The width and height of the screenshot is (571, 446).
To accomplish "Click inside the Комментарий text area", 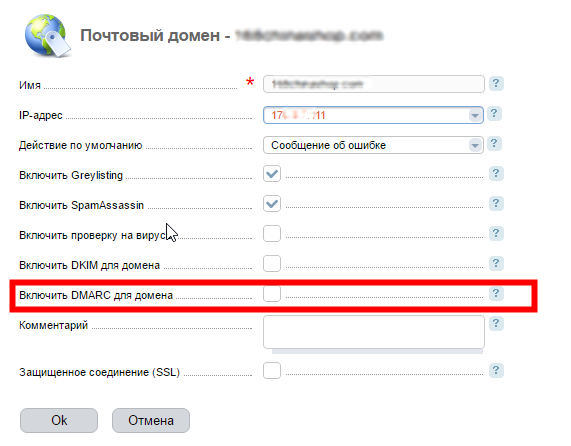I will 374,332.
